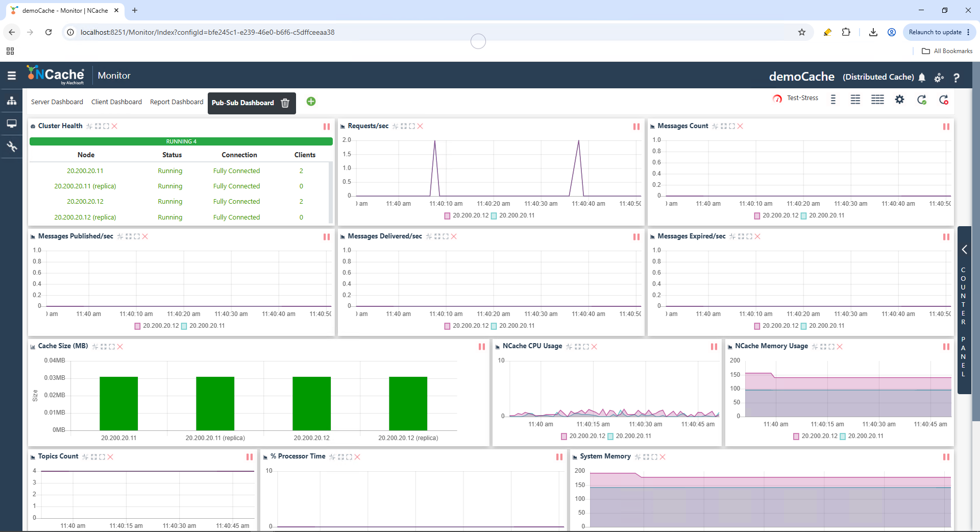
Task: Switch to single-column dashboard layout
Action: [x=833, y=100]
